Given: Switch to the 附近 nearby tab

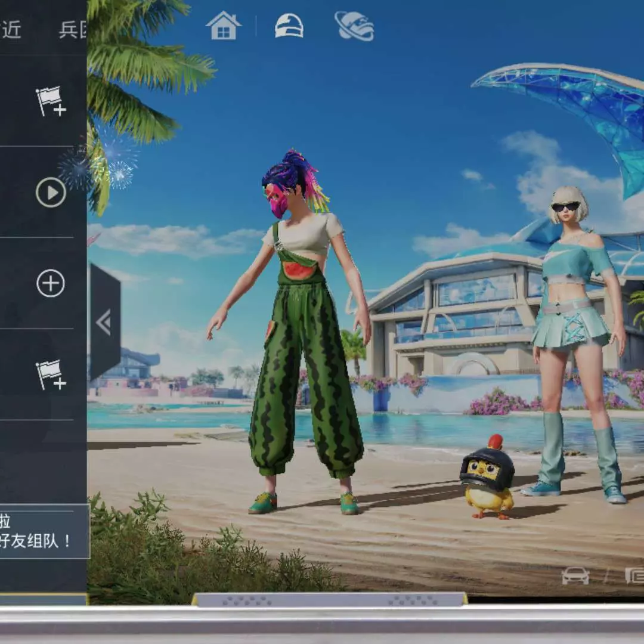Looking at the screenshot, I should pos(11,29).
